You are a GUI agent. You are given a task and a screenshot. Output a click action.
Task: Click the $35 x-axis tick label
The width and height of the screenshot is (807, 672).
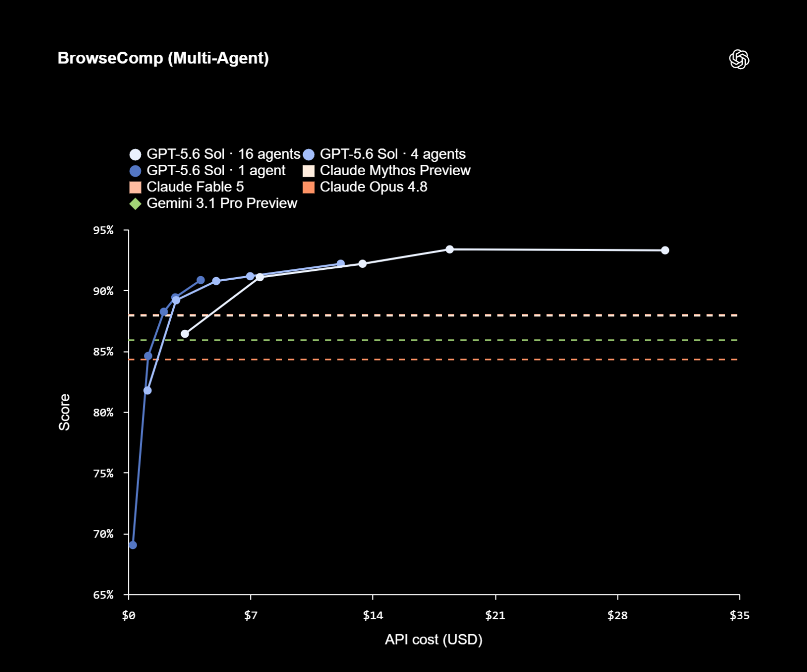tap(740, 616)
